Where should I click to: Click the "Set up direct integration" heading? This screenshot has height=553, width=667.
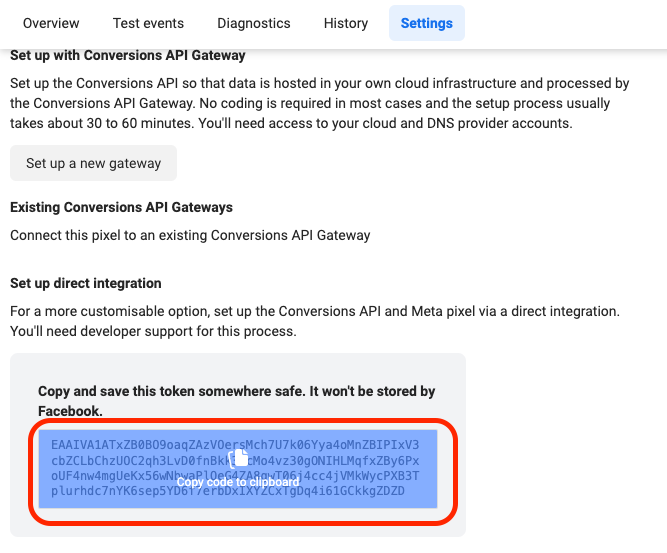pyautogui.click(x=86, y=283)
